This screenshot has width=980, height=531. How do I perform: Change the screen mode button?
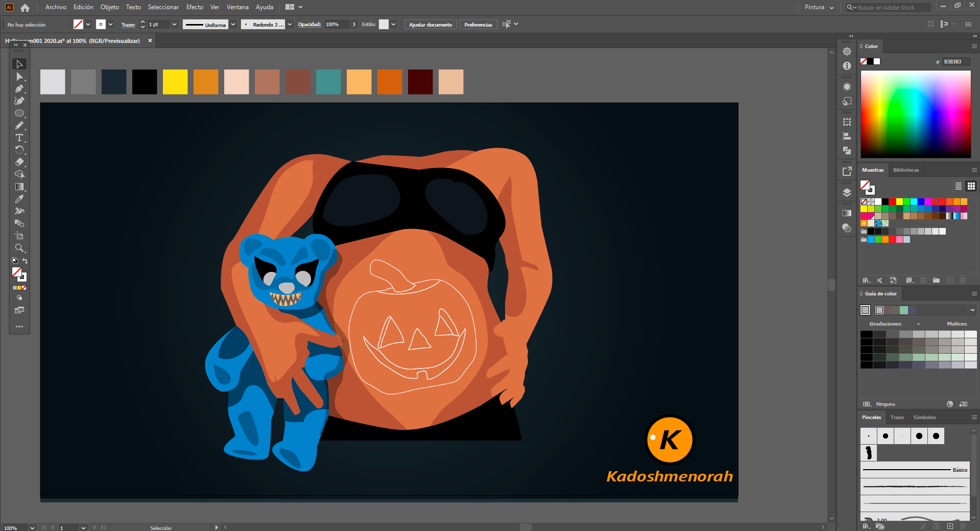pyautogui.click(x=19, y=310)
